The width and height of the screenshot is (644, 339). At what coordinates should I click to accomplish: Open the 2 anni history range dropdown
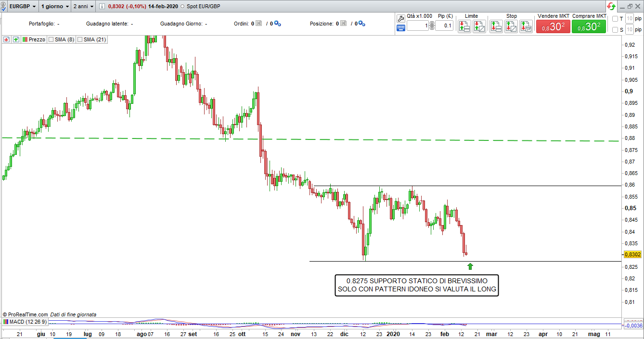83,6
